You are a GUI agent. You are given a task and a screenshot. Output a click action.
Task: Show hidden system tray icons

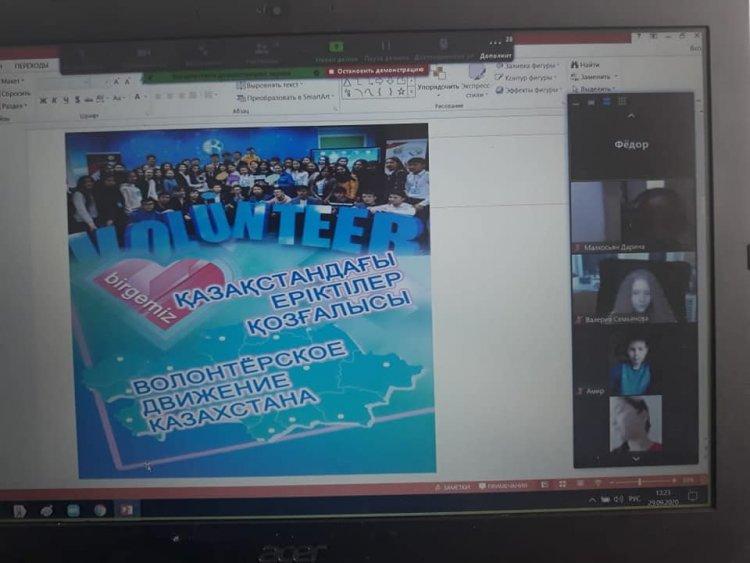click(x=592, y=501)
